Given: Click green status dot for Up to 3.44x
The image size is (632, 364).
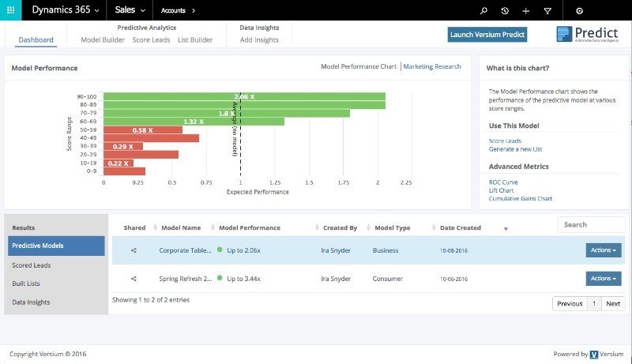Looking at the screenshot, I should tap(220, 278).
